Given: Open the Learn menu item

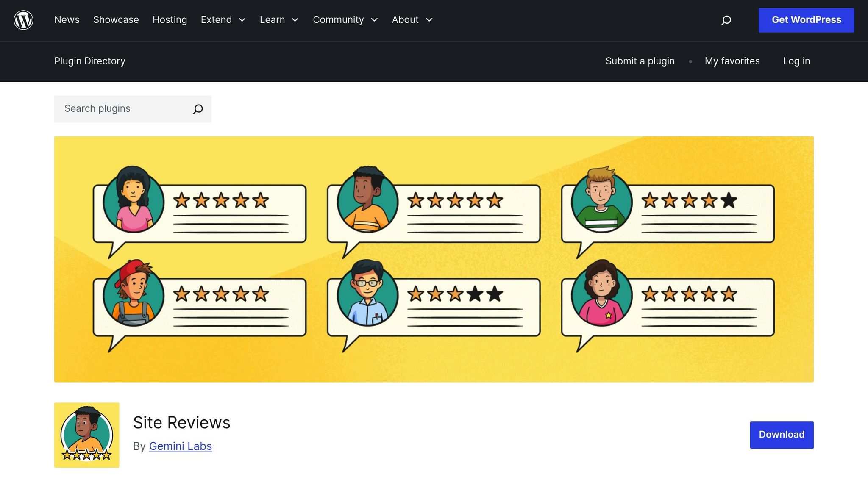Looking at the screenshot, I should click(272, 20).
